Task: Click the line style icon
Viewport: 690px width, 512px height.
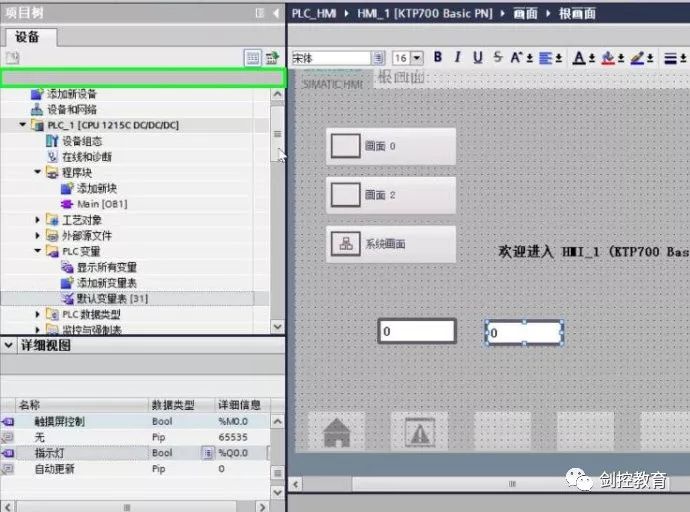Action: point(670,58)
